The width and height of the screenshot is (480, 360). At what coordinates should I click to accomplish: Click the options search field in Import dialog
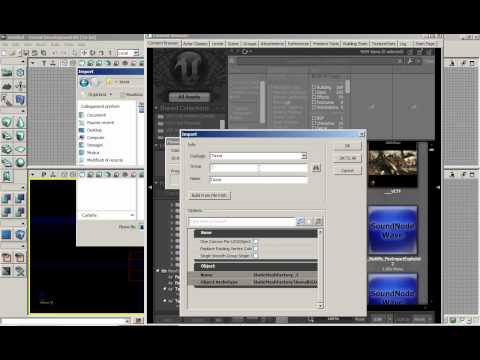coord(242,221)
